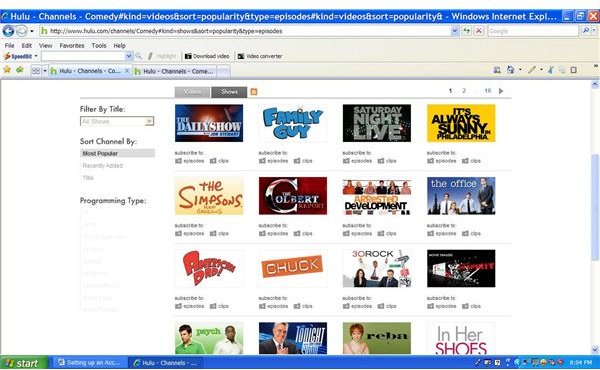Screen dimensions: 600x370
Task: Click the scrollbar down arrow
Action: [595, 350]
